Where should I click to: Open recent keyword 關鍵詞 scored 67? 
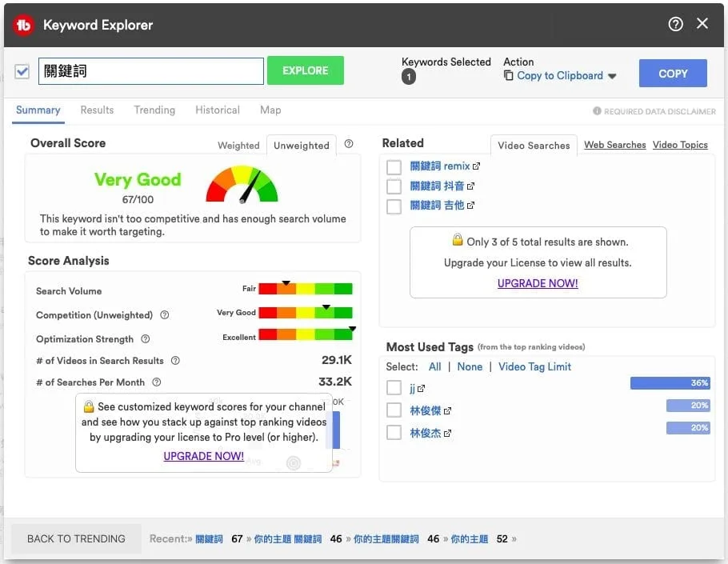209,539
